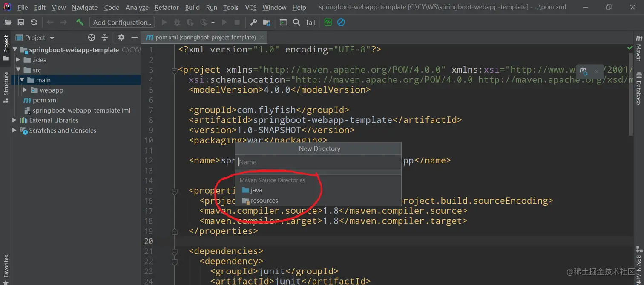Click the green inspection checkmark icon

coord(630,48)
